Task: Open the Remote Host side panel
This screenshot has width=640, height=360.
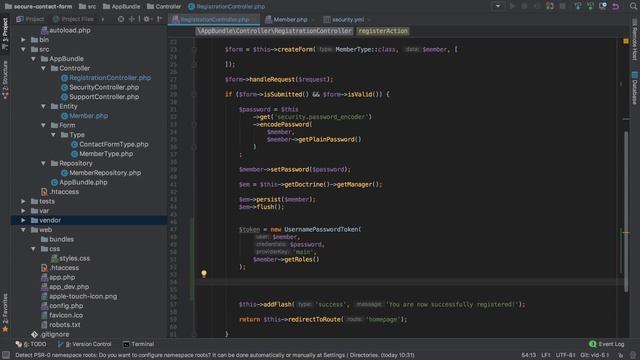Action: coord(634,40)
